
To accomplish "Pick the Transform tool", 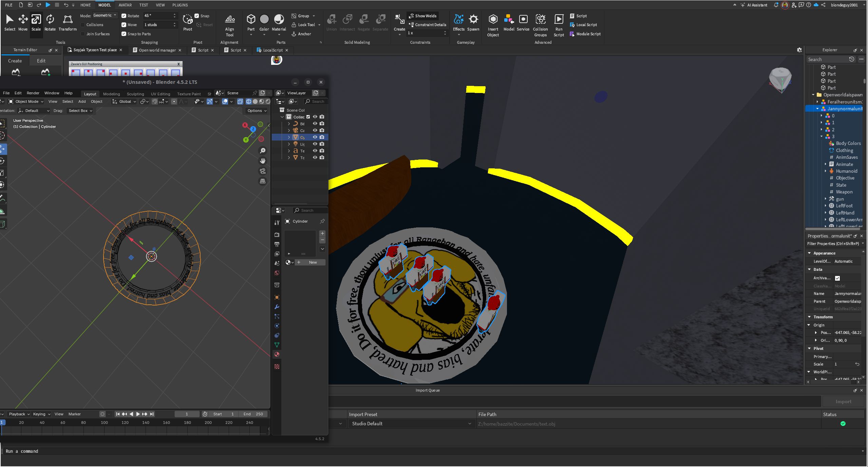I will point(68,22).
